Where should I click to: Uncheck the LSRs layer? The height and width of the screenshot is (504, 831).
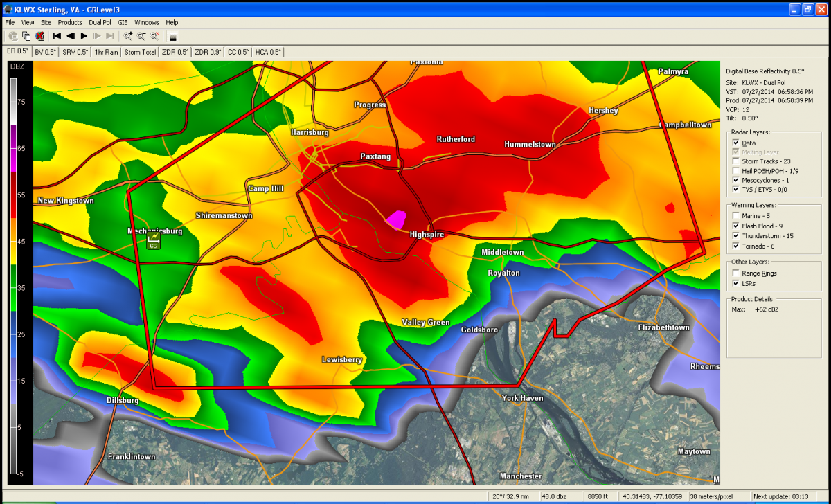point(736,283)
